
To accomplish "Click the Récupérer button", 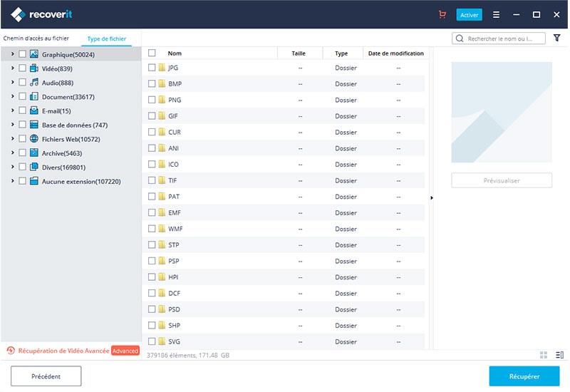I will (524, 376).
